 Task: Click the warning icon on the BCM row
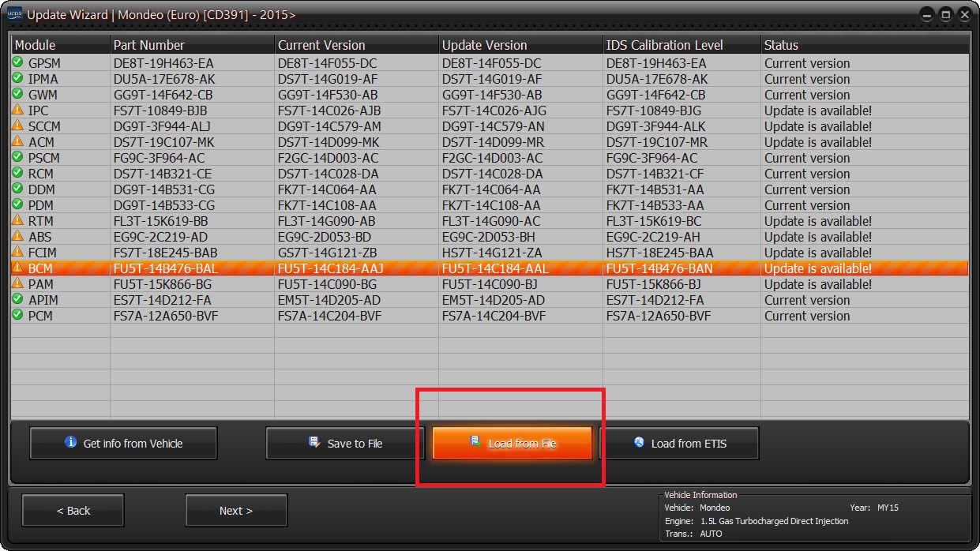pos(17,268)
